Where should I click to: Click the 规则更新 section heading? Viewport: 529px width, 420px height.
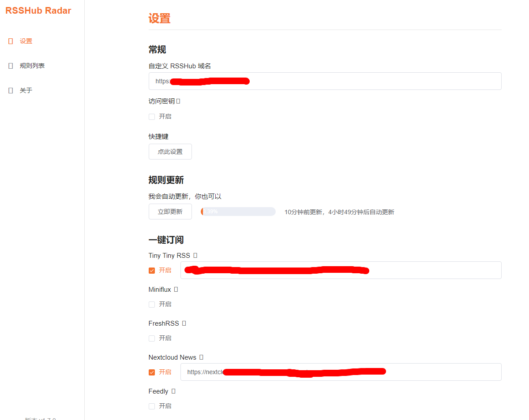click(166, 180)
